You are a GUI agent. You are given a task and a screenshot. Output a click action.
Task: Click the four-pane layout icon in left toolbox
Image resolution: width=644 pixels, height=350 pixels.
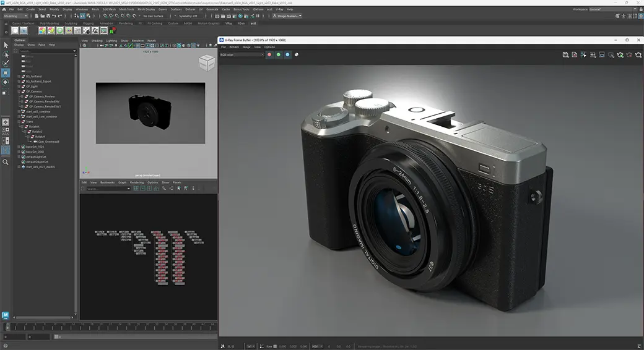click(6, 131)
